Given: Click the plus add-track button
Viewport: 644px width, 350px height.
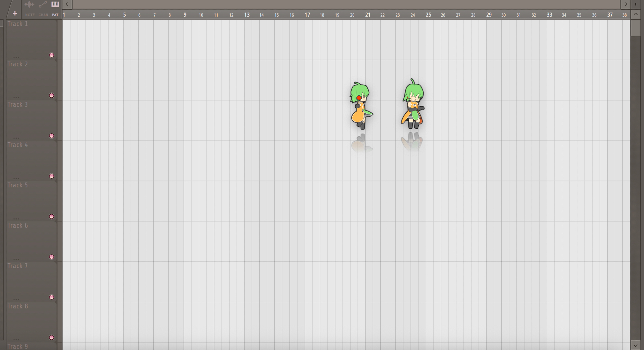Looking at the screenshot, I should tap(15, 14).
